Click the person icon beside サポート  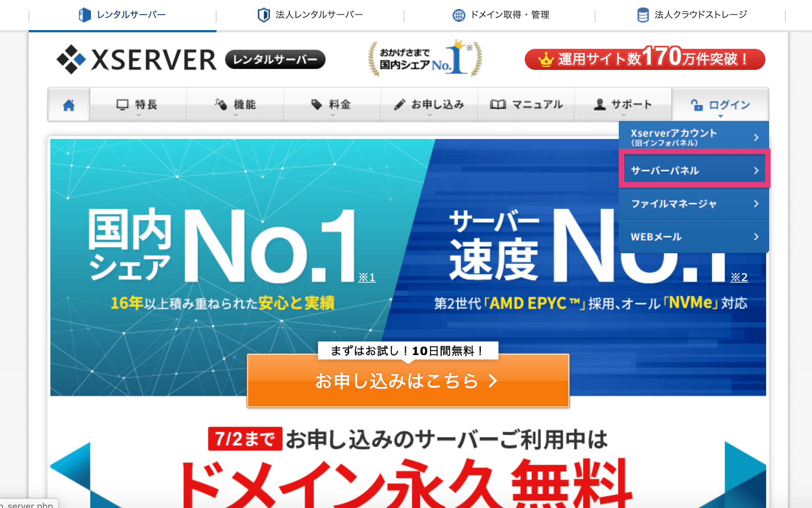pyautogui.click(x=600, y=104)
